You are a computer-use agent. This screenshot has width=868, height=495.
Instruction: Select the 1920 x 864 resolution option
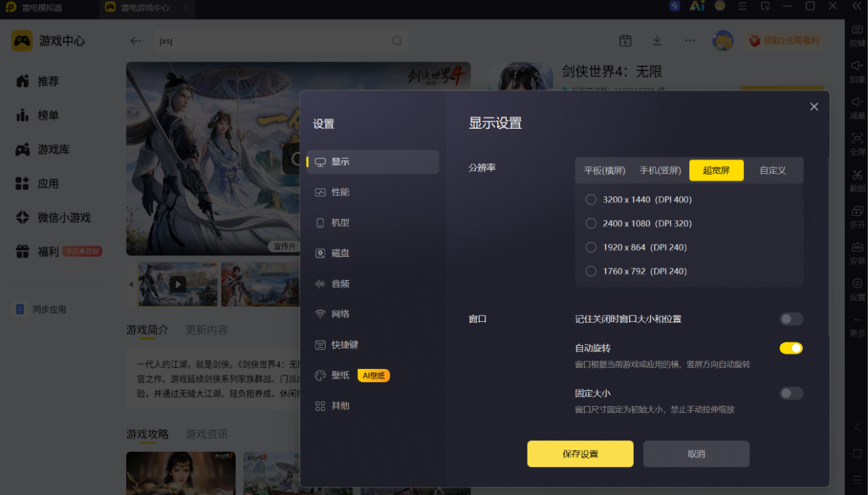point(636,247)
